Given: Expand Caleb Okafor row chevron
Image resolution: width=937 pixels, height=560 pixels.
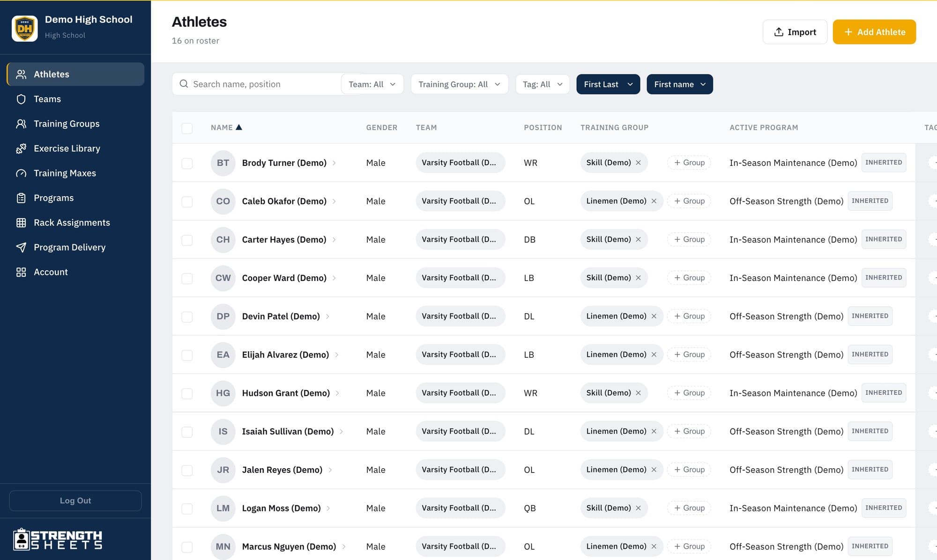Looking at the screenshot, I should (334, 201).
